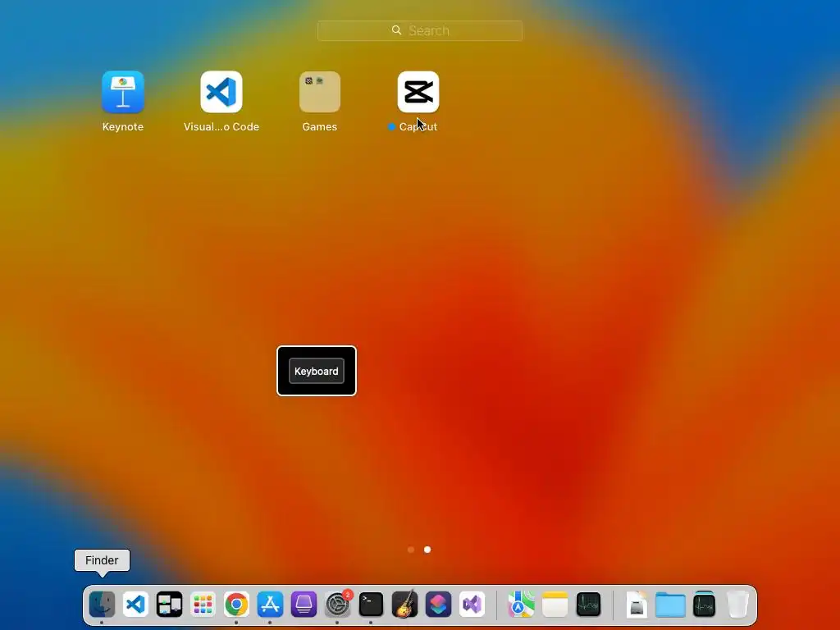The image size is (840, 630).
Task: Select the second Launchpad page dot
Action: click(x=427, y=550)
